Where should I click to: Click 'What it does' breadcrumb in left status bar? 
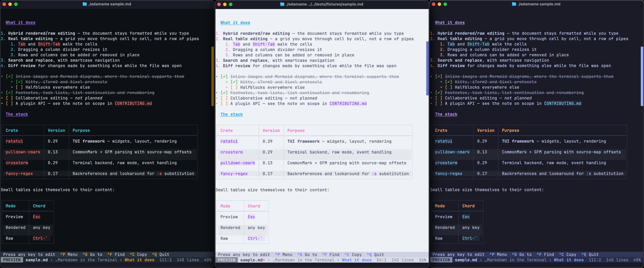coord(139,260)
